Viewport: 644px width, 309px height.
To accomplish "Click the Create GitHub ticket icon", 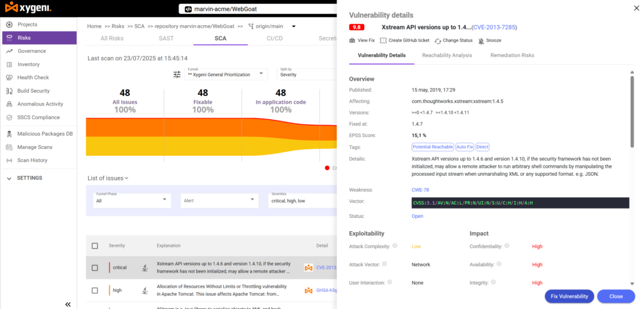I will (x=383, y=41).
